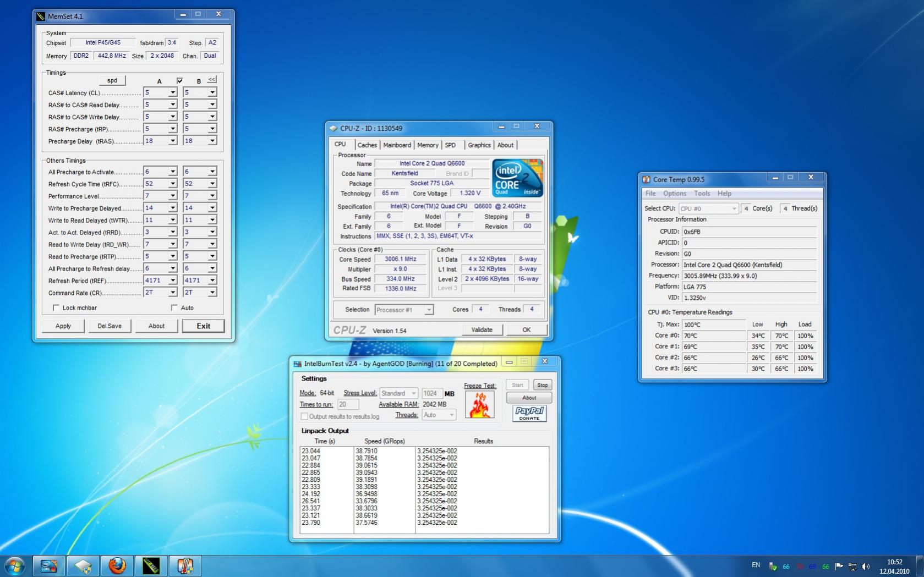This screenshot has width=924, height=577.
Task: Open Core Temp from the taskbar thermometer icon
Action: pyautogui.click(x=185, y=565)
